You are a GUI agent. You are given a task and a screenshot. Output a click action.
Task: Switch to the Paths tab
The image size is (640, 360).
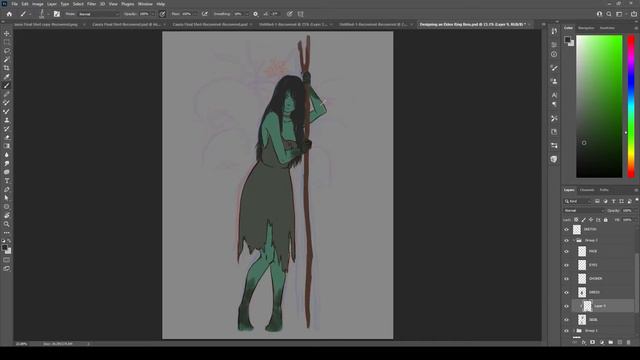[604, 190]
